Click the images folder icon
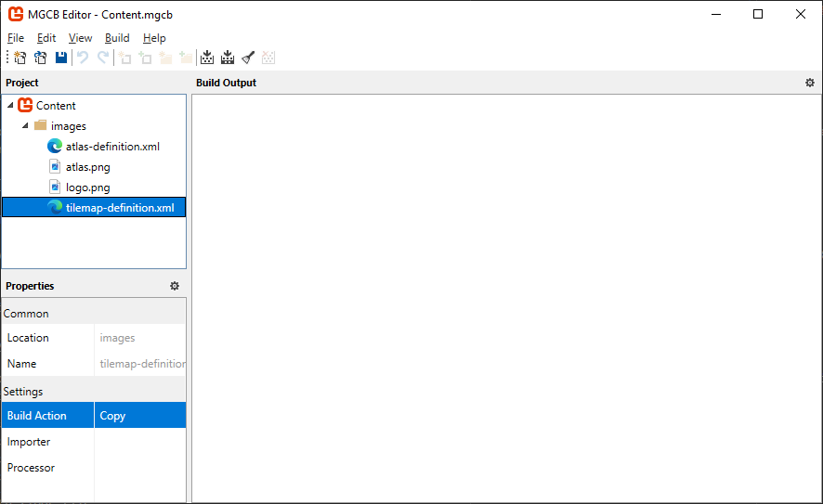The image size is (823, 504). pos(41,125)
